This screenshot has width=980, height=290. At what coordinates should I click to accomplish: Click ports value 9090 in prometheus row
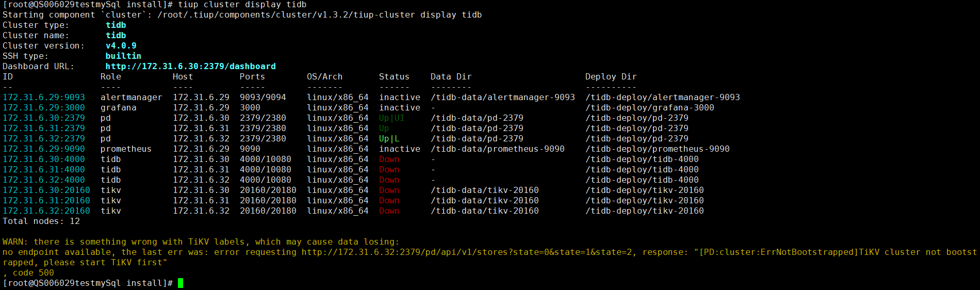pos(250,149)
